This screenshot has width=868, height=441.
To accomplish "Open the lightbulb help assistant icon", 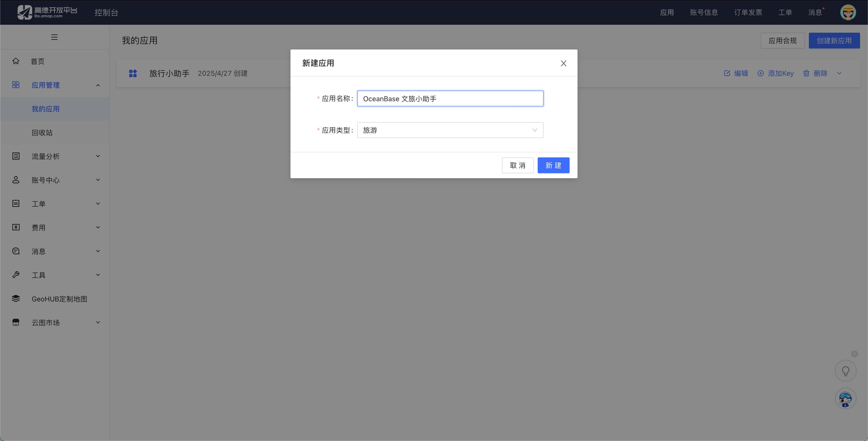I will click(845, 370).
